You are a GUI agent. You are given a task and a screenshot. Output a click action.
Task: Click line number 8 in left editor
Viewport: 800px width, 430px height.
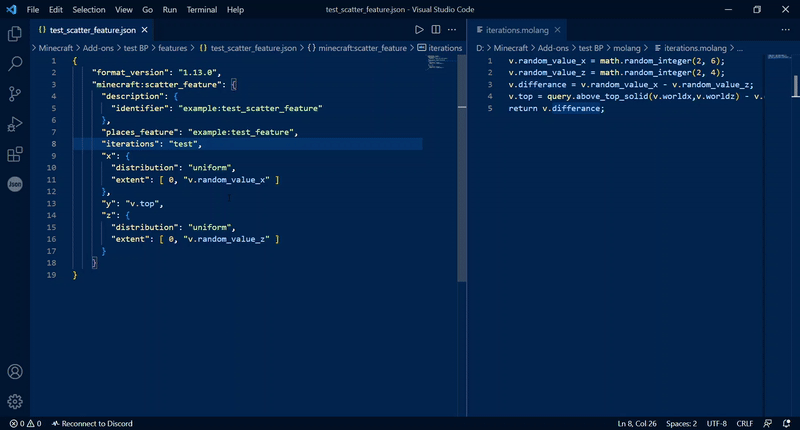click(54, 144)
